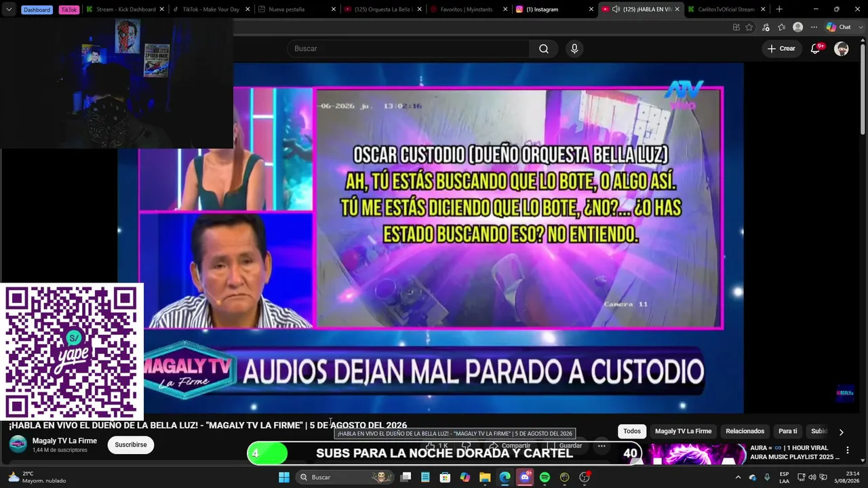Open the Aura 1 Hour Viral video title
This screenshot has height=488, width=868.
(794, 452)
